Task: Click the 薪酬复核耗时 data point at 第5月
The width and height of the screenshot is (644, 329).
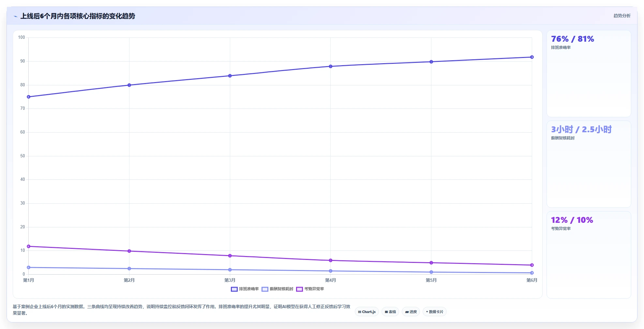Action: pos(431,272)
